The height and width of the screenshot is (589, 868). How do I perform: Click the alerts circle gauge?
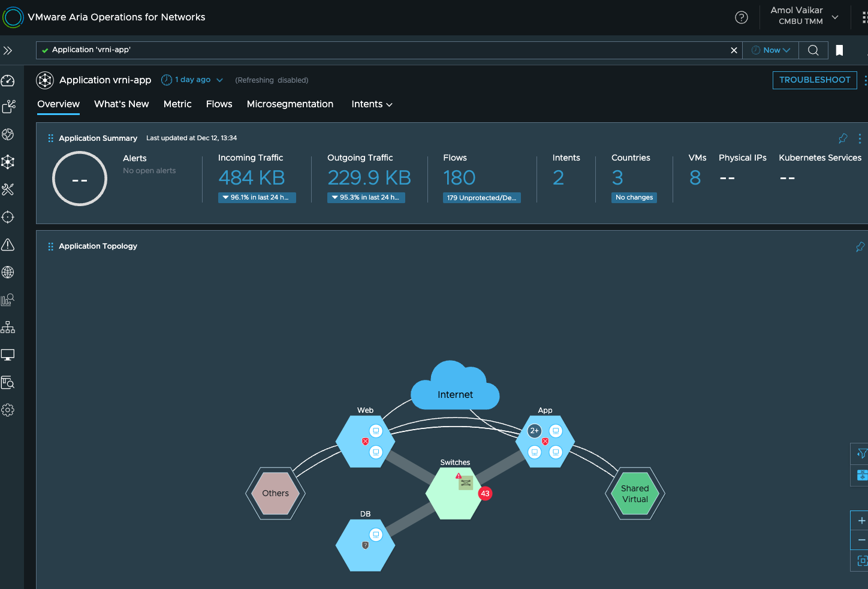[80, 179]
